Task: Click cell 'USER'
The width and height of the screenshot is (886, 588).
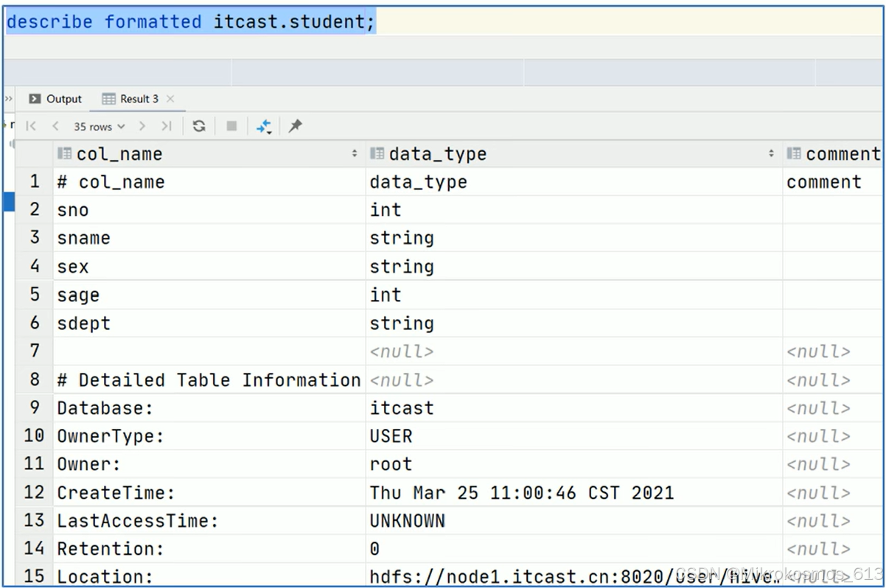Action: [x=574, y=435]
